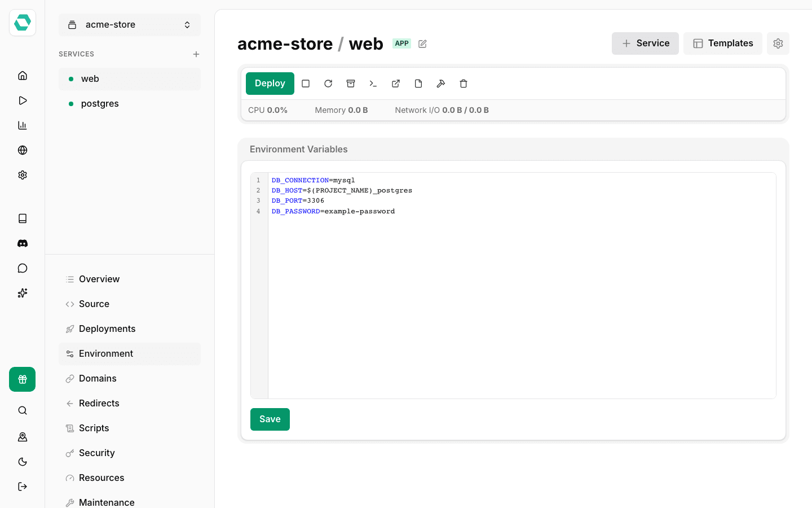
Task: Open the chat bubble Feedback icon
Action: [23, 268]
